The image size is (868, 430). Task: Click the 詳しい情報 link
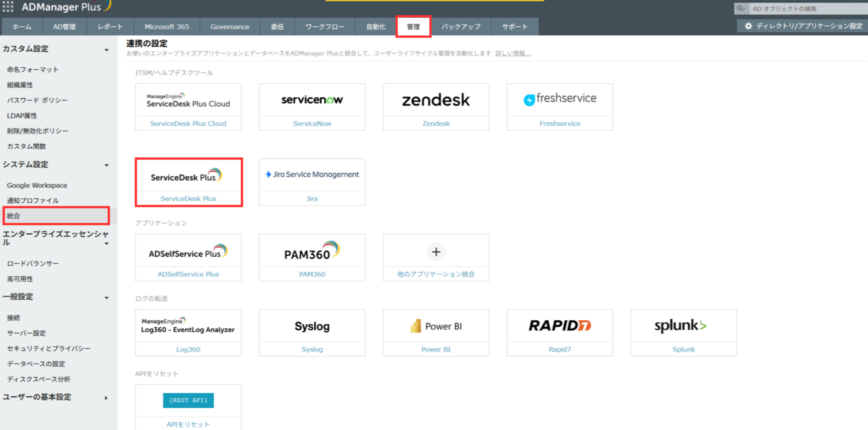coord(513,54)
